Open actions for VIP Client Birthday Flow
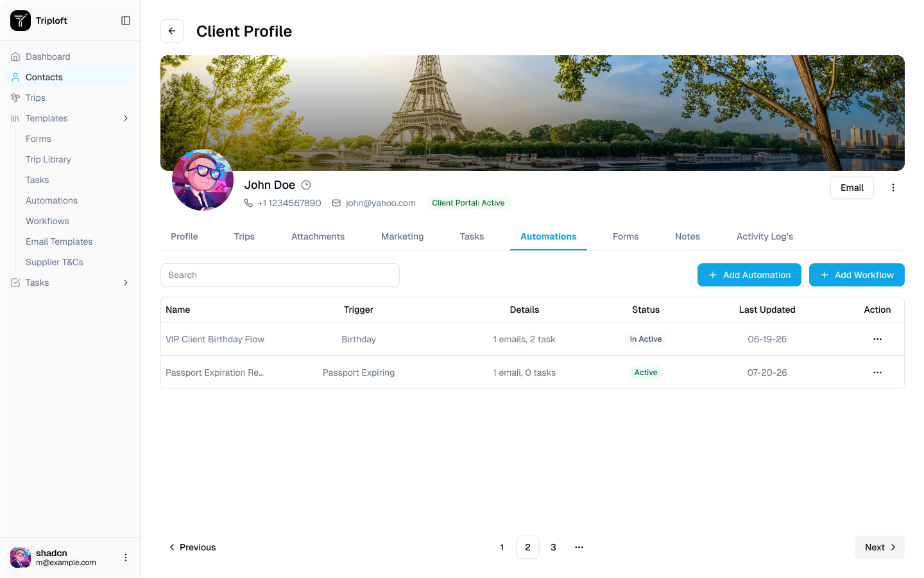Screen dimensions: 924x578 [877, 339]
